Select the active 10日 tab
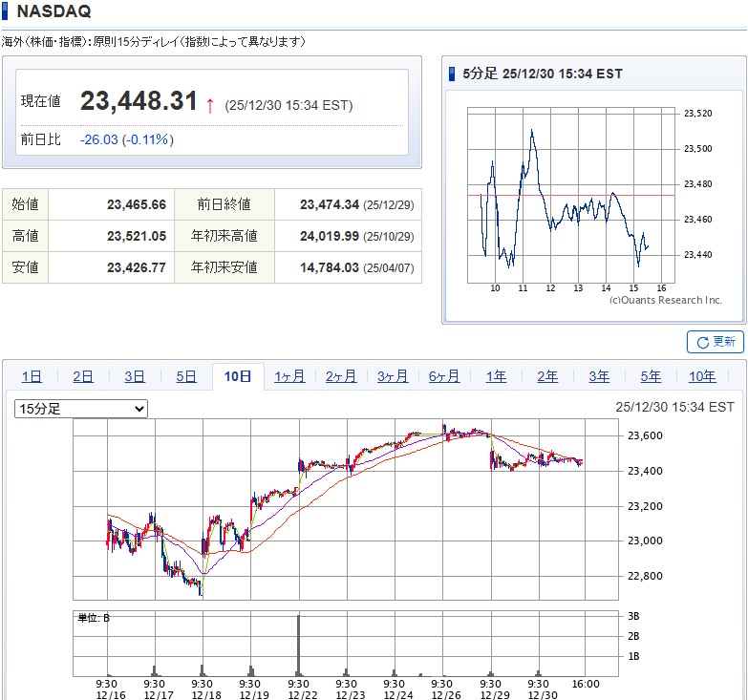The height and width of the screenshot is (700, 748). (238, 376)
